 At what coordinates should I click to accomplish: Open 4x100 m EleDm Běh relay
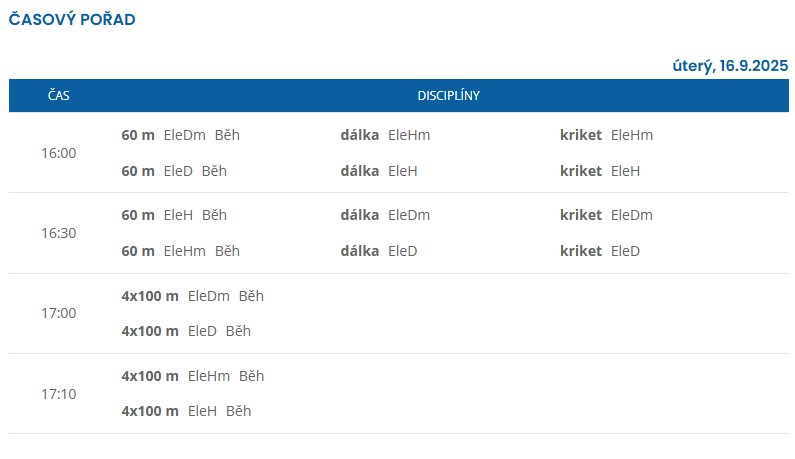click(x=193, y=296)
